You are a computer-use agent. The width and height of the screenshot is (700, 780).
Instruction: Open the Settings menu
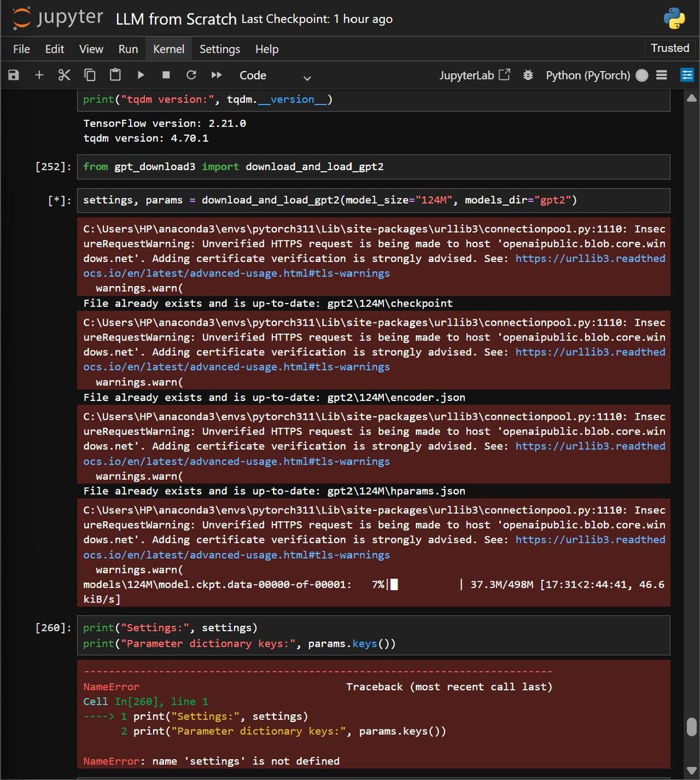click(x=220, y=49)
